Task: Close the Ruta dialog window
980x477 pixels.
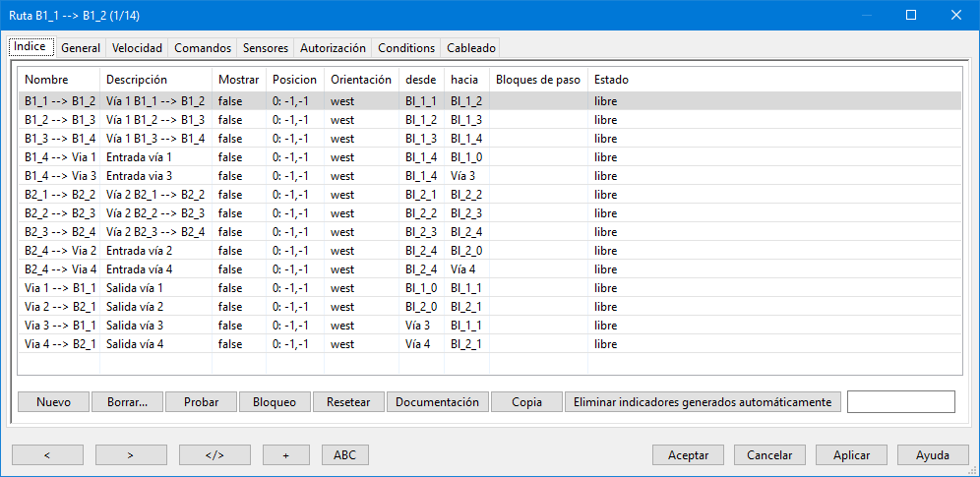Action: click(955, 15)
